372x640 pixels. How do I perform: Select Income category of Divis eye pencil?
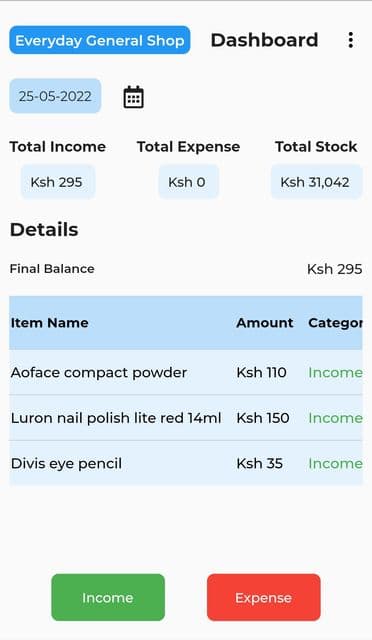[x=335, y=463]
